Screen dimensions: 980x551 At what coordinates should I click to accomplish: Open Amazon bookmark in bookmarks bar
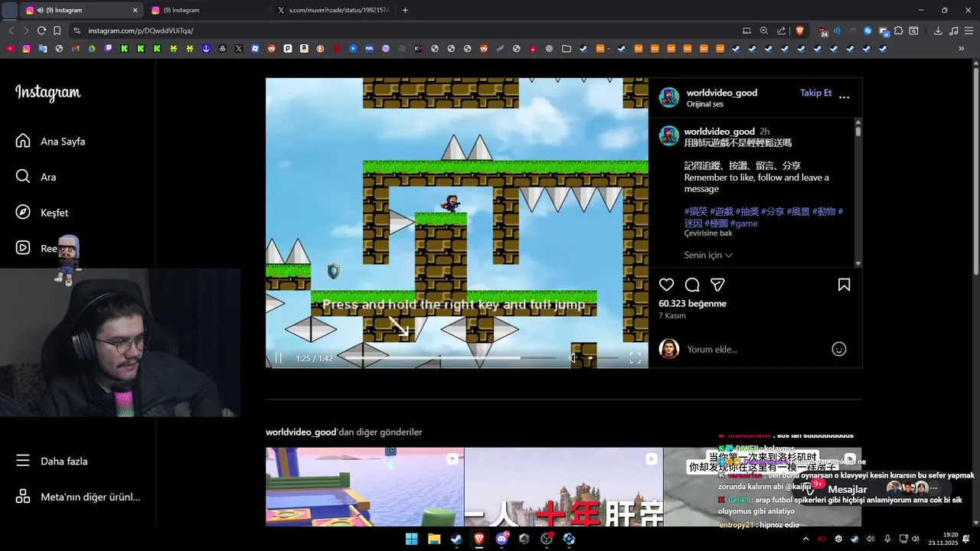coord(304,48)
